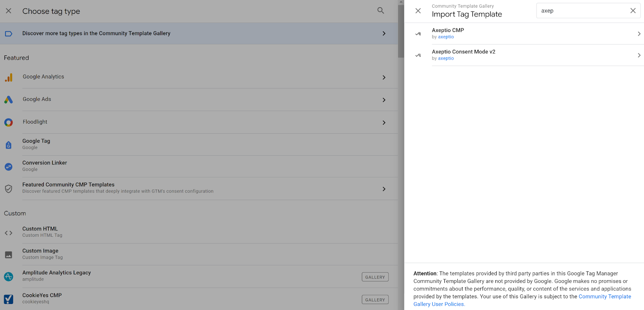This screenshot has height=310, width=644.
Task: Click the Google Ads logo icon
Action: click(8, 99)
